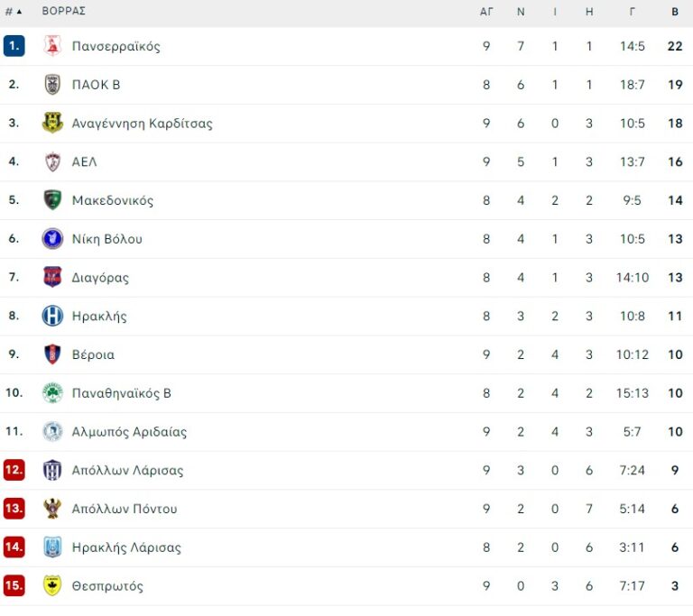
Task: Open the Αλμωπός Αριδαίας team link
Action: tap(129, 432)
